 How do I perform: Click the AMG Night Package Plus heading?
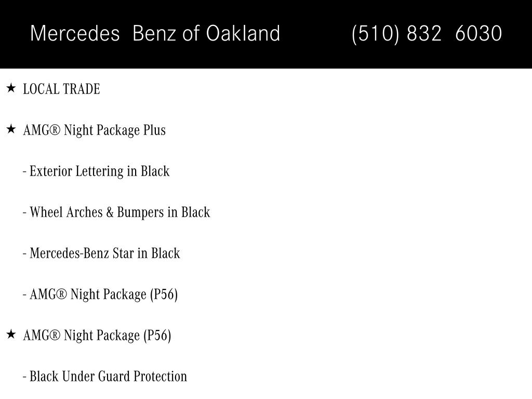pyautogui.click(x=94, y=130)
